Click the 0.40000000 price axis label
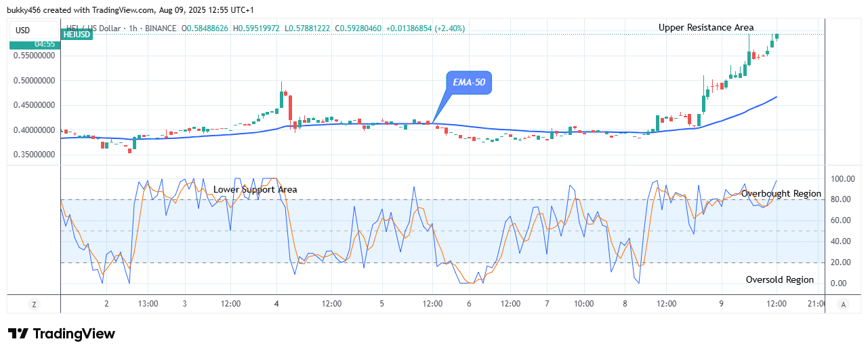 pos(33,130)
